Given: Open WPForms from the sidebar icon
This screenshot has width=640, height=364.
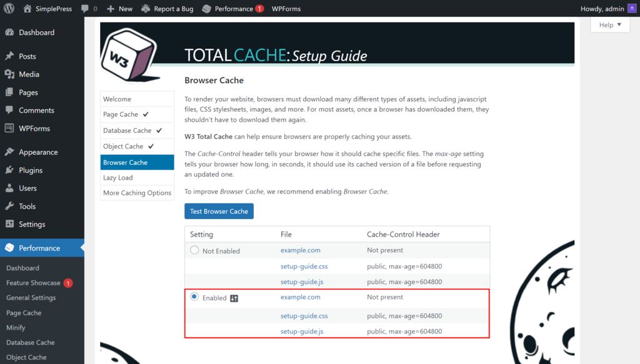Looking at the screenshot, I should [9, 129].
